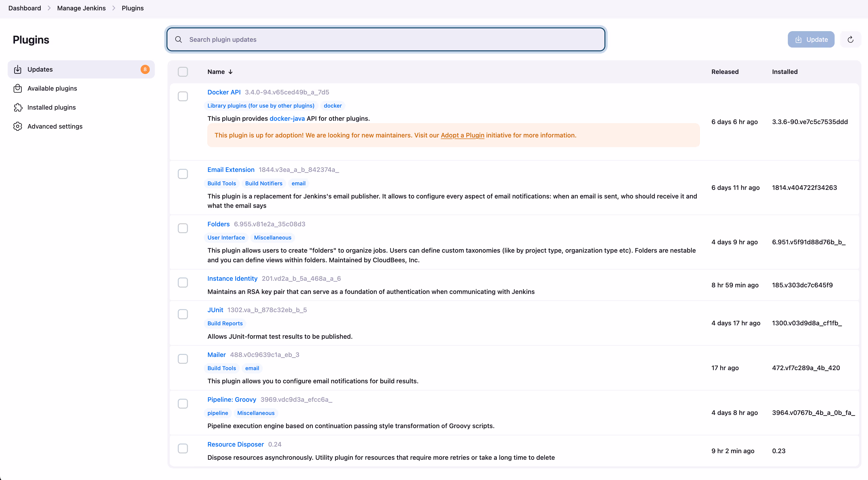Open the Folders plugin link
The height and width of the screenshot is (480, 868).
click(218, 224)
